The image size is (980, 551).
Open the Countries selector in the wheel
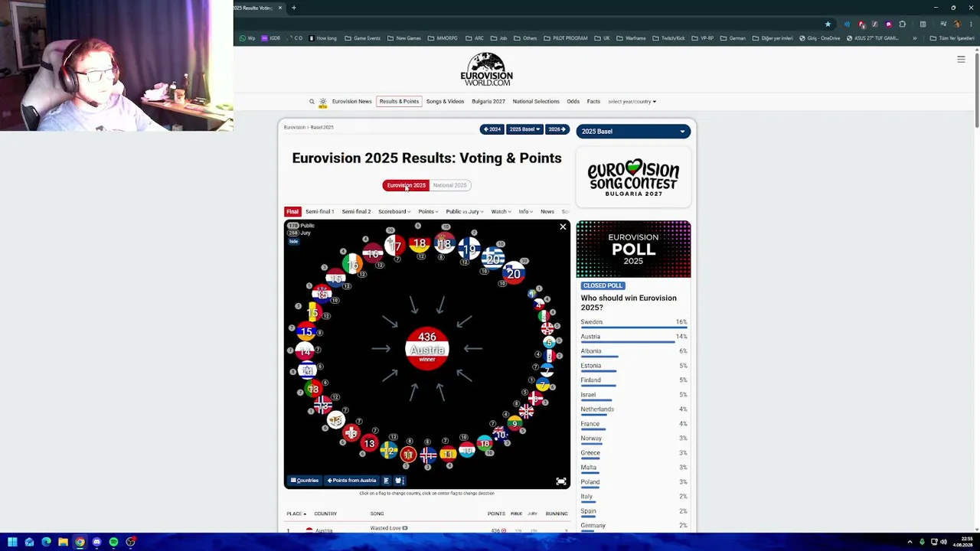click(x=305, y=481)
